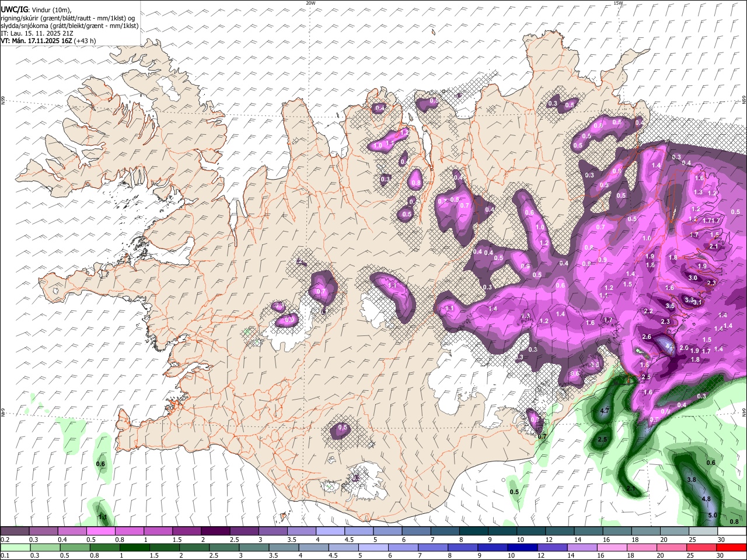
Task: Click the '4.8' rain value on the map
Action: coord(706,499)
